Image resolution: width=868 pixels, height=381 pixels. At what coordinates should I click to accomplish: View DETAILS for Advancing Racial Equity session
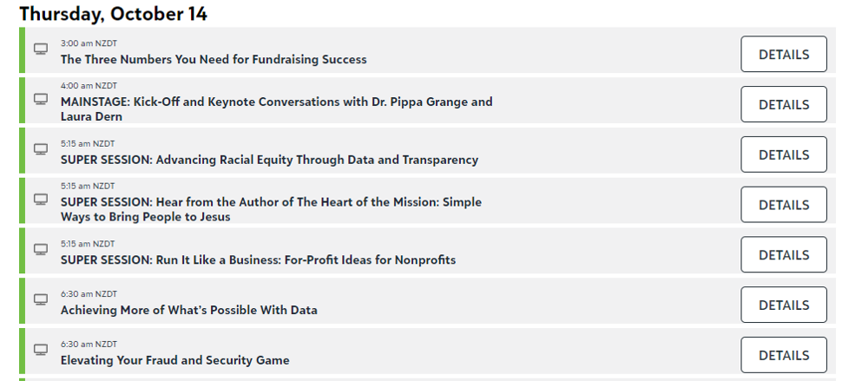(783, 154)
